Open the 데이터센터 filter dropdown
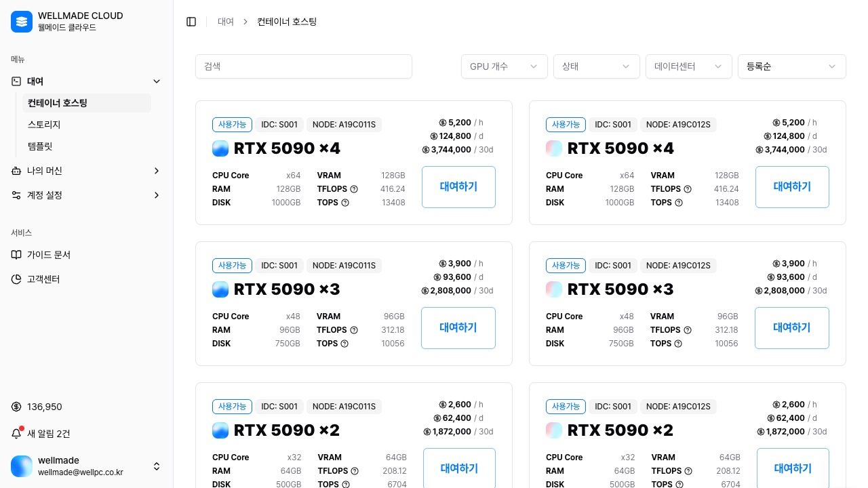868x488 pixels. [689, 66]
